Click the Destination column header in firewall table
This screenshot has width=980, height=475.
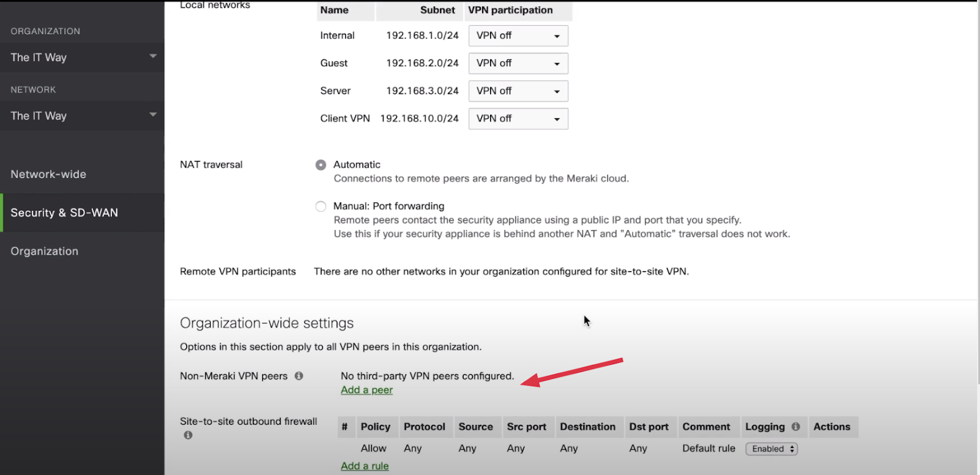click(587, 427)
